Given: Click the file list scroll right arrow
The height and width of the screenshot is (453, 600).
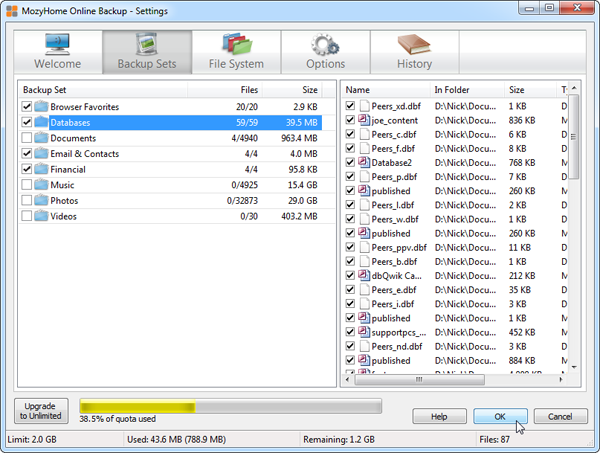Looking at the screenshot, I should pyautogui.click(x=561, y=380).
